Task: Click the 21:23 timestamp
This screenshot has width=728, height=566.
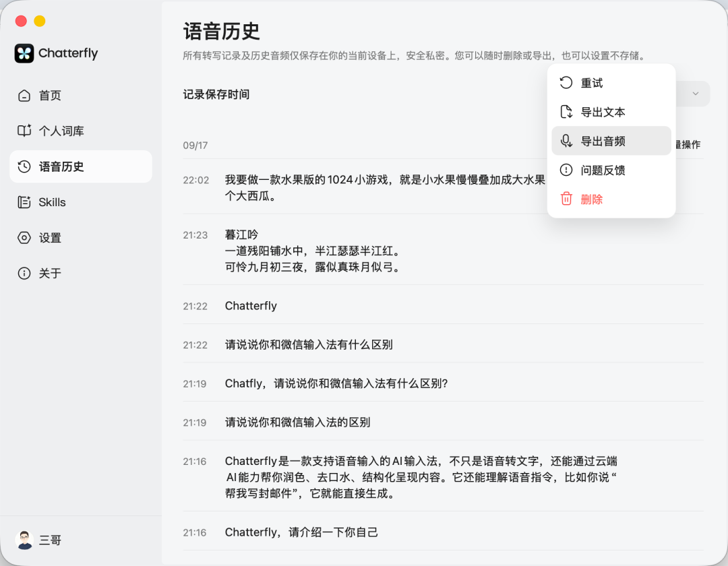Action: tap(195, 235)
